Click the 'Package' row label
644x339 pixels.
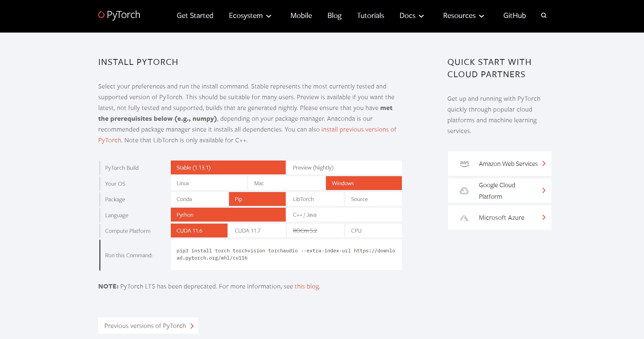115,200
